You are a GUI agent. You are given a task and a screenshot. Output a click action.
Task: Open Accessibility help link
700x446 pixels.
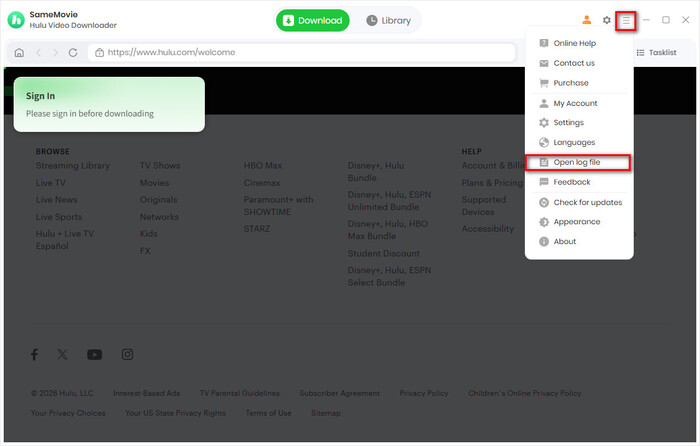pos(488,229)
